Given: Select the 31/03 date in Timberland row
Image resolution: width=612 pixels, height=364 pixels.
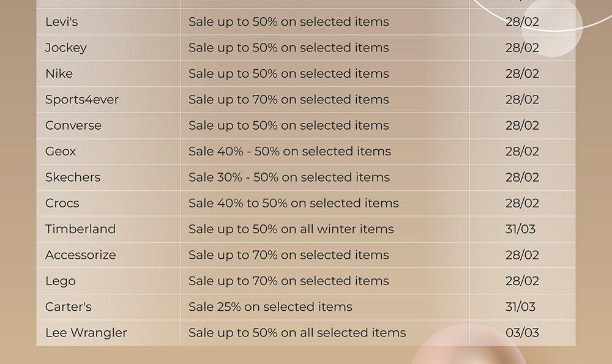Looking at the screenshot, I should click(520, 229).
